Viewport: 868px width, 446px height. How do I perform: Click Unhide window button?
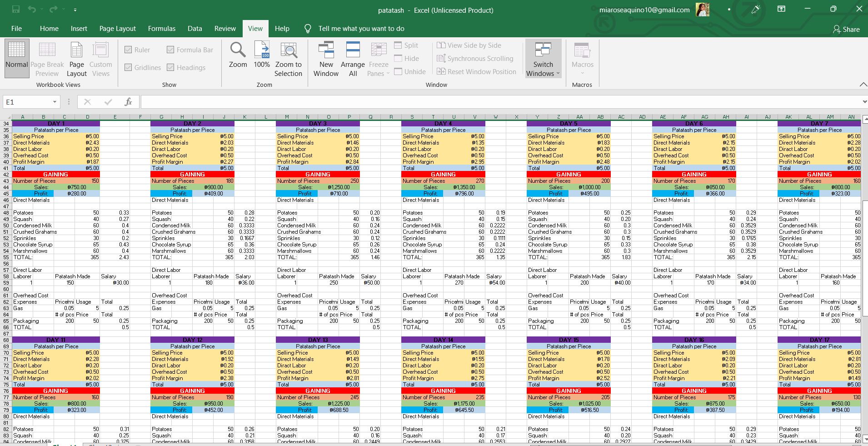coord(409,72)
